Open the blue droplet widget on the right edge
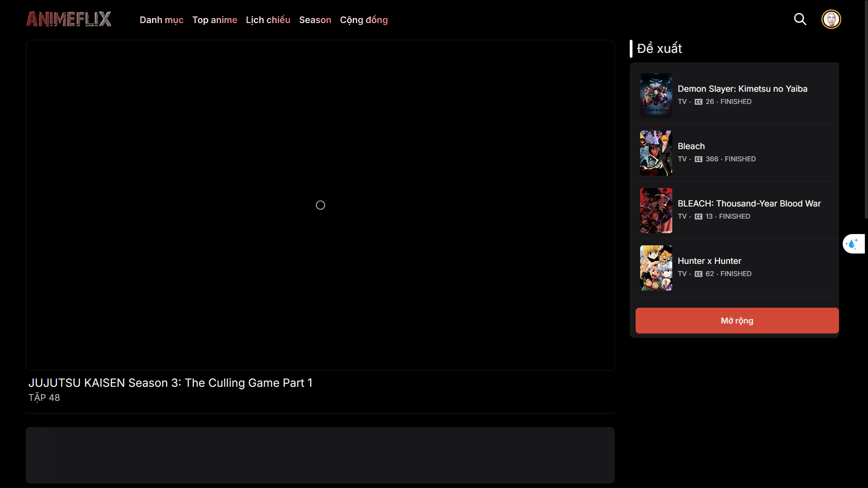The height and width of the screenshot is (488, 868). coord(854,244)
